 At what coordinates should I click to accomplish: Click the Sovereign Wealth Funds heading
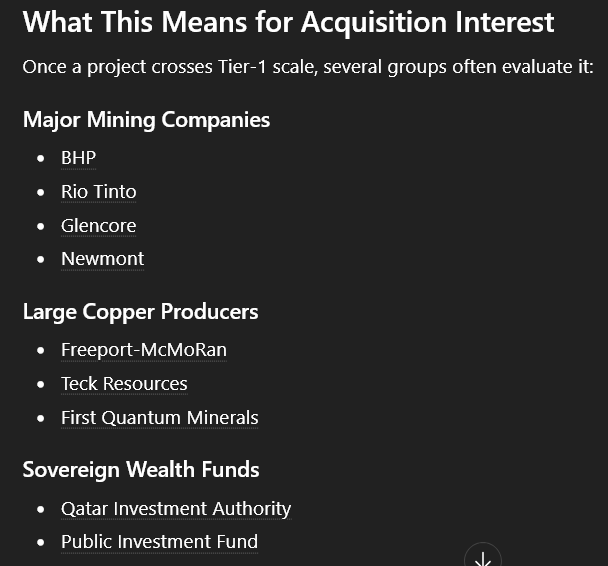coord(141,470)
